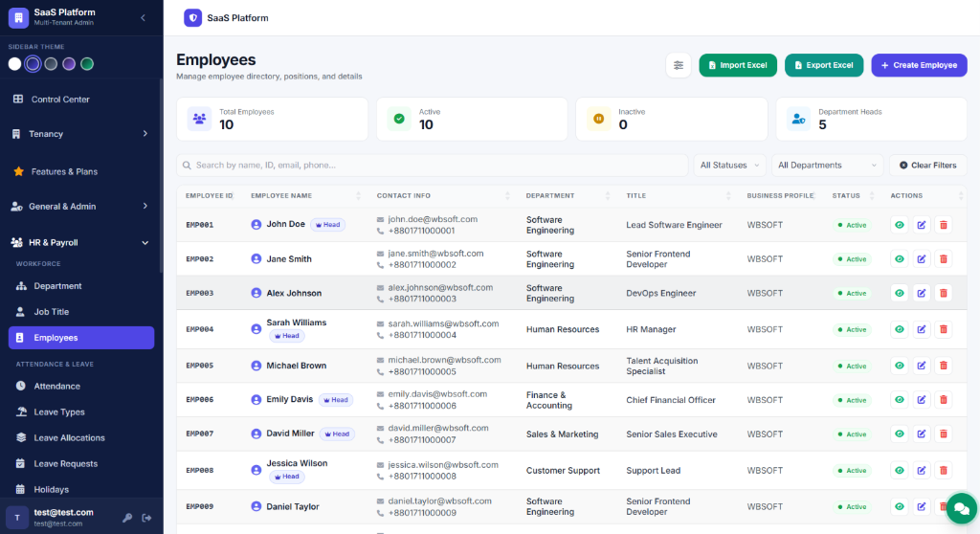This screenshot has width=980, height=534.
Task: Open Control Center in sidebar
Action: tap(81, 100)
